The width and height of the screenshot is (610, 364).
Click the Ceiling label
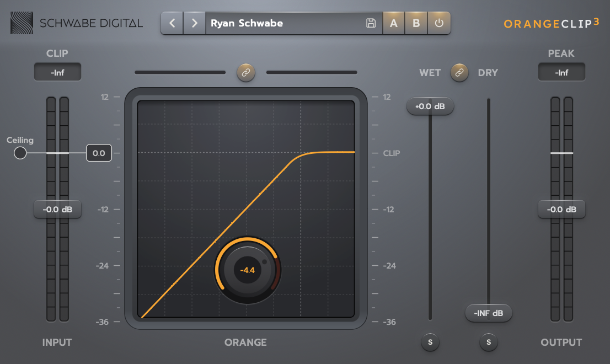coord(20,140)
